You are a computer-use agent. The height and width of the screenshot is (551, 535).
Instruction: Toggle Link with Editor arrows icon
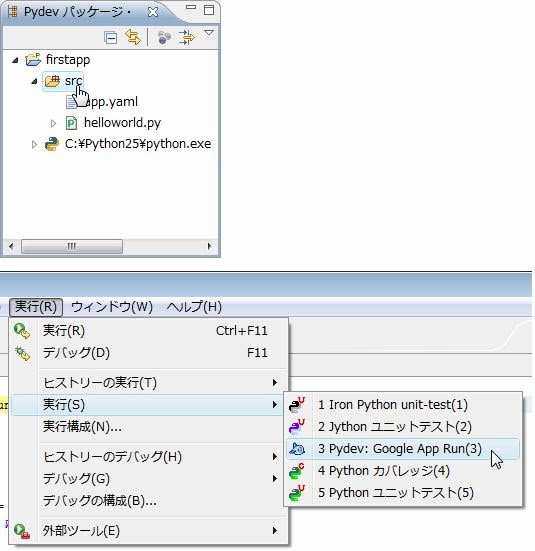click(133, 37)
